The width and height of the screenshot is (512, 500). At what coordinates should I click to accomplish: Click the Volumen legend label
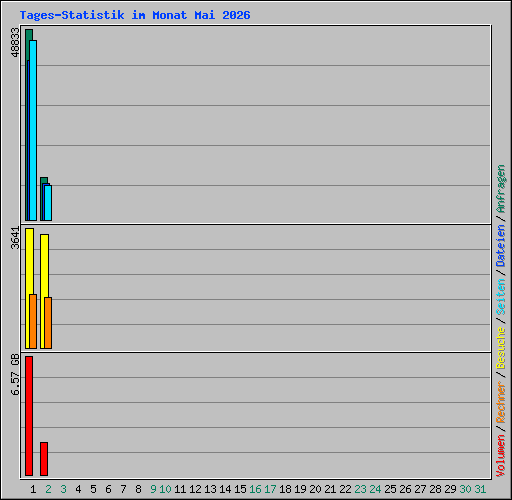point(501,456)
